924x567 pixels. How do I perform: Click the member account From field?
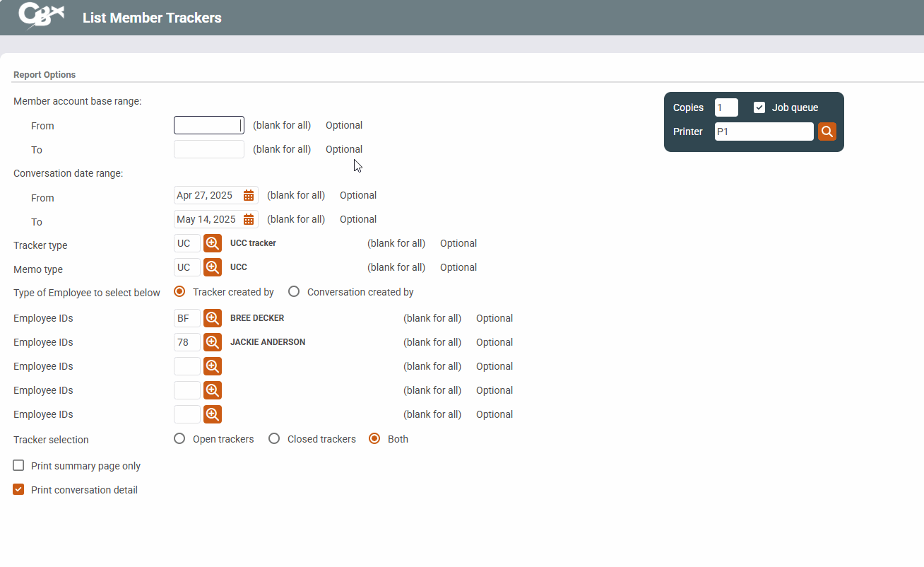click(x=208, y=126)
